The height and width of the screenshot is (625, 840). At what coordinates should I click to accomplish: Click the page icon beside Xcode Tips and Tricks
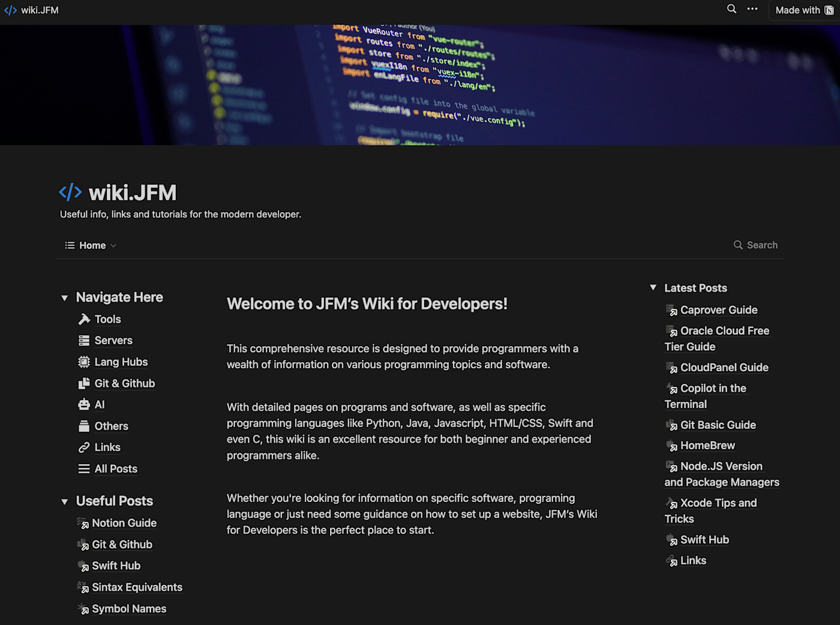671,503
